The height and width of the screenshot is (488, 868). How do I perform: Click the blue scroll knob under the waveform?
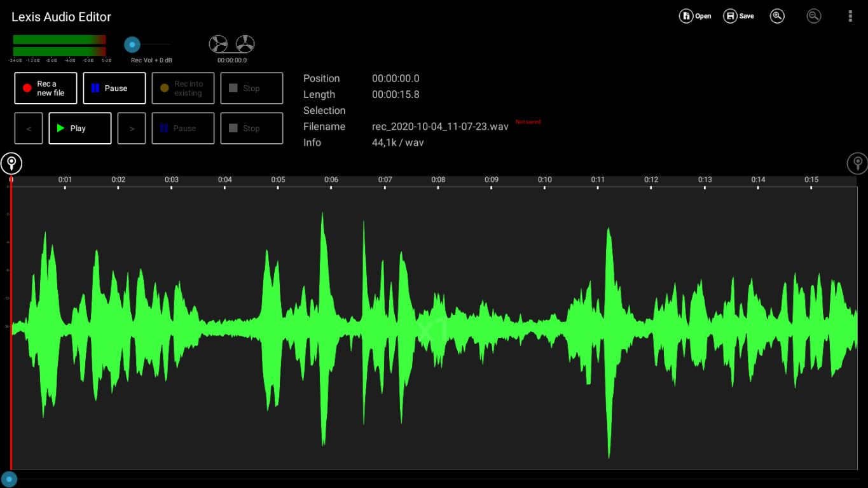(9, 479)
